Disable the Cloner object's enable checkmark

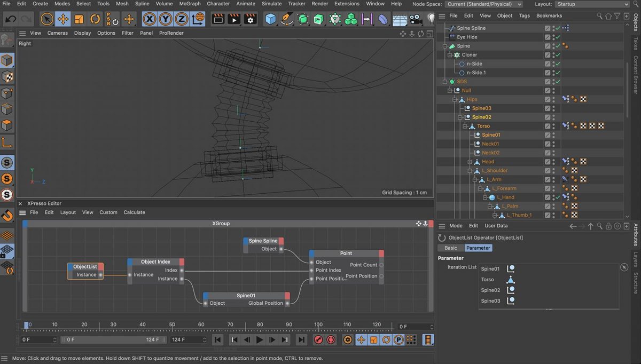coord(557,54)
